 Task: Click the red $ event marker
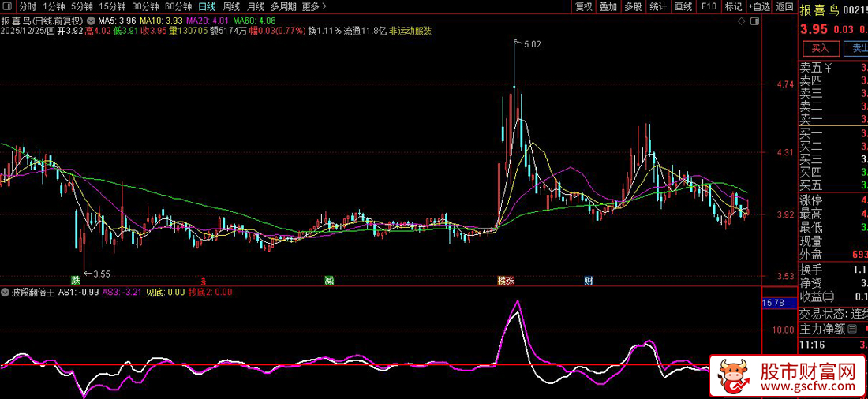point(204,280)
